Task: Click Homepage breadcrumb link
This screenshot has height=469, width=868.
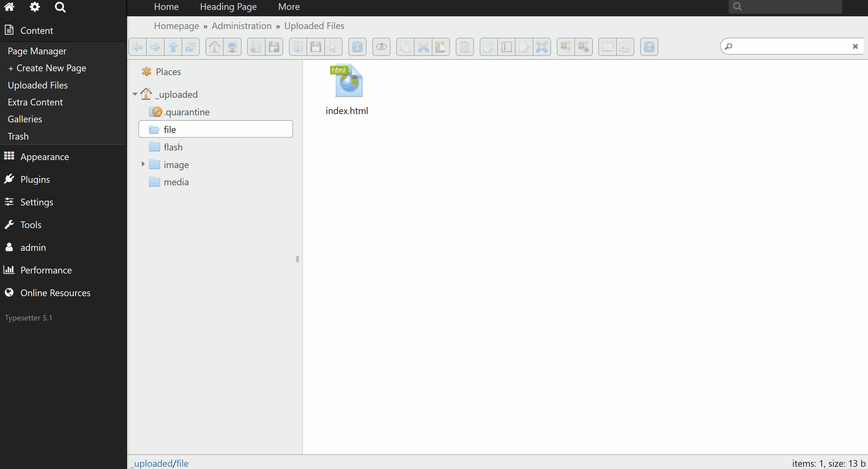Action: (176, 26)
